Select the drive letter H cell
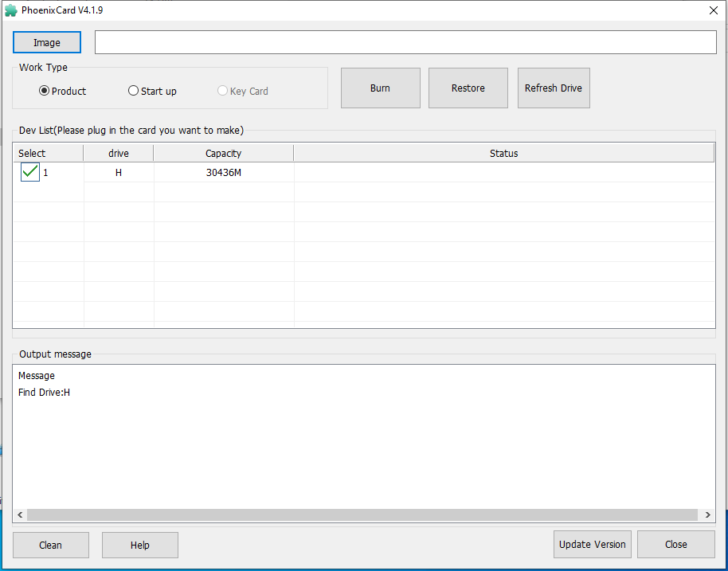This screenshot has height=571, width=728. pyautogui.click(x=119, y=173)
